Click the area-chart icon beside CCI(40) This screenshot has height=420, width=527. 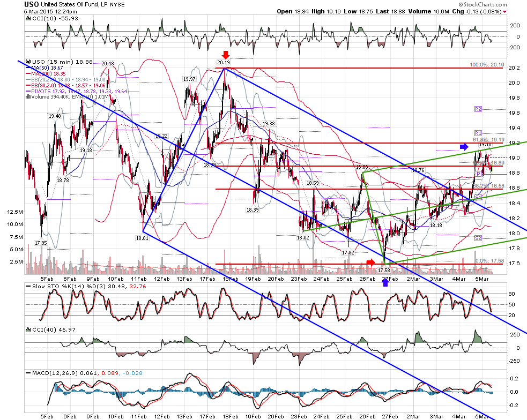pos(28,330)
